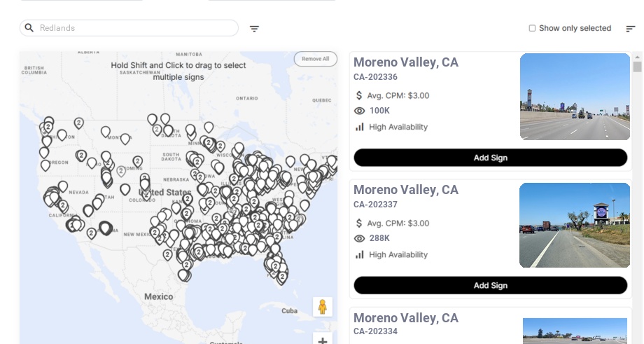Open the filter icon beside search
Viewport: 644px width, 344px height.
pyautogui.click(x=254, y=29)
